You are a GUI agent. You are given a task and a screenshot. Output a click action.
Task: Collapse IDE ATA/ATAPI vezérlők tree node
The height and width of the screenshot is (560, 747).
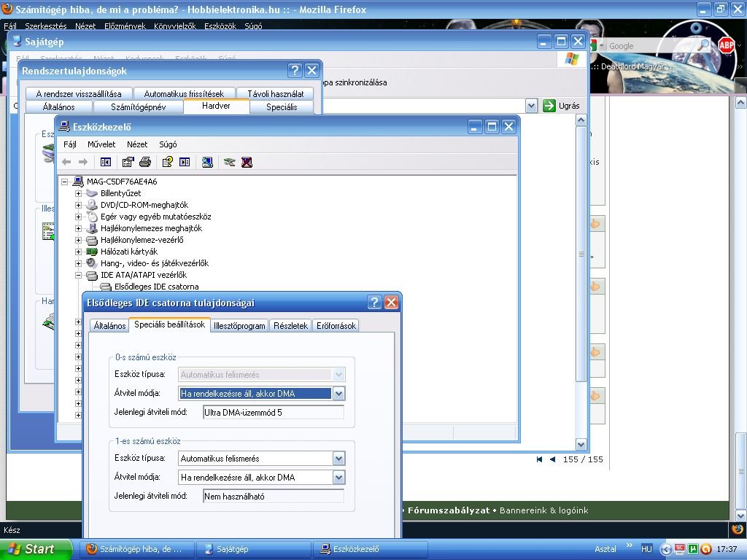point(78,275)
